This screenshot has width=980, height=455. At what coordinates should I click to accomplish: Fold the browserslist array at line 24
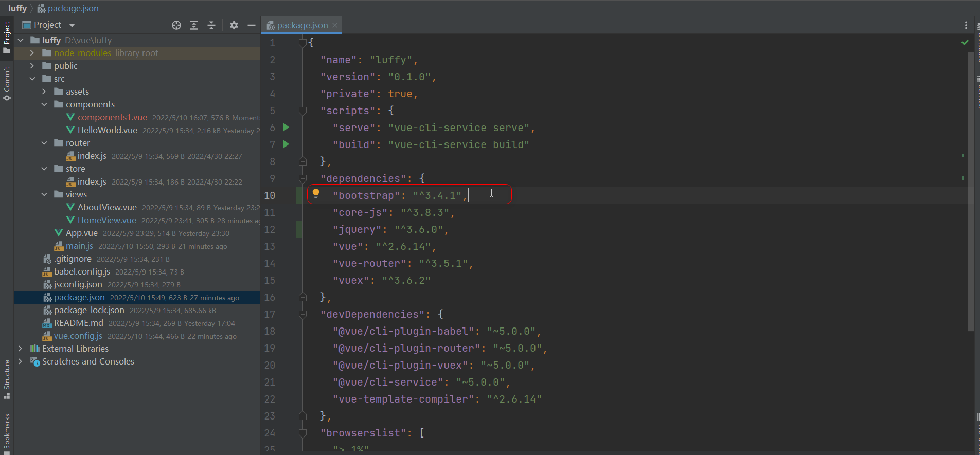(302, 433)
